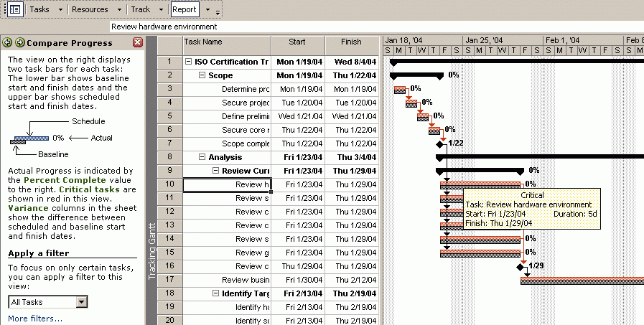Toggle the Project Guide show/hide icon
This screenshot has width=644, height=325.
click(15, 9)
